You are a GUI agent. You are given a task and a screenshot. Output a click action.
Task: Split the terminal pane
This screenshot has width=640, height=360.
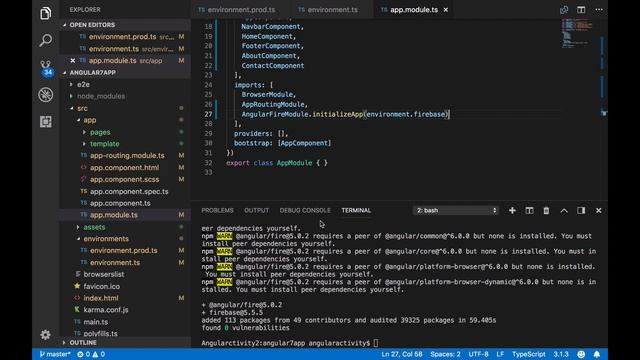pos(529,211)
